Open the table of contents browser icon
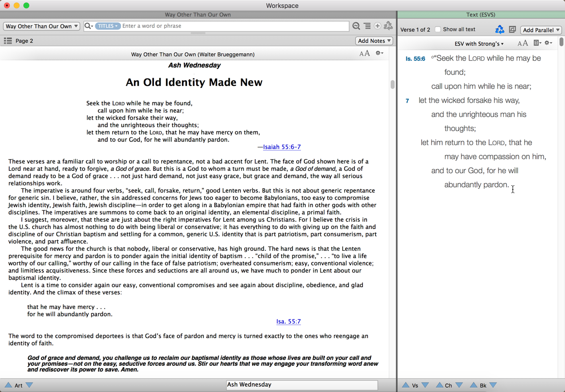The width and height of the screenshot is (565, 392). (8, 41)
